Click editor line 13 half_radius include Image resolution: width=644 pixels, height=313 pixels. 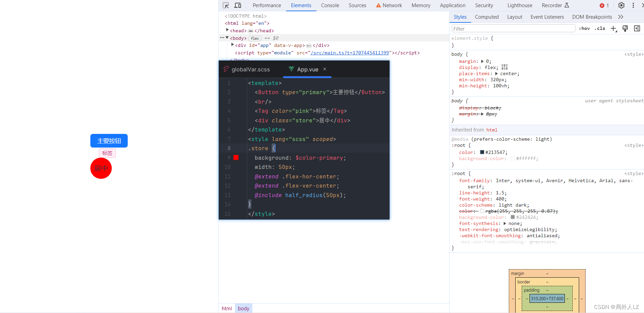point(300,195)
